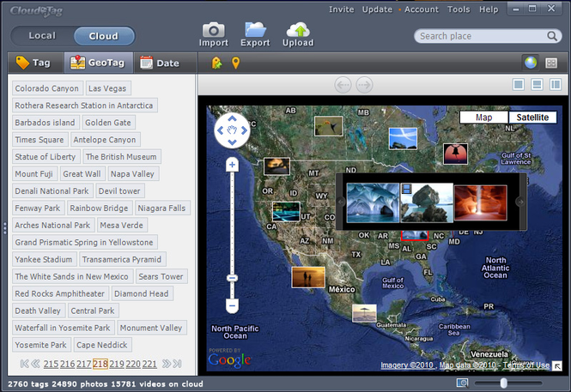The width and height of the screenshot is (571, 392).
Task: Go to tag page 219
Action: click(117, 364)
